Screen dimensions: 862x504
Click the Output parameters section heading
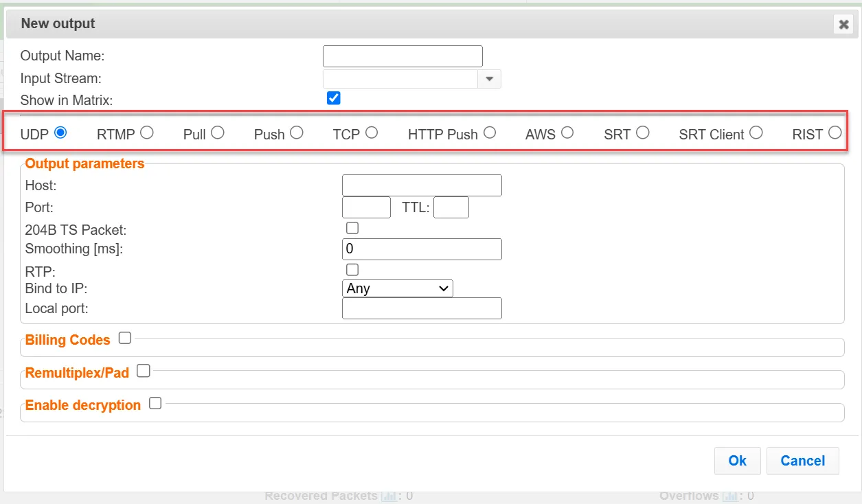pos(84,163)
